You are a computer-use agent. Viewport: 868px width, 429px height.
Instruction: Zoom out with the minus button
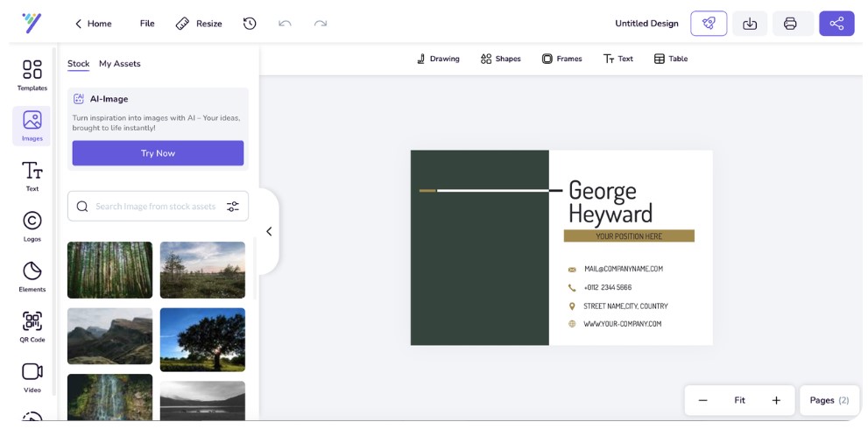703,400
